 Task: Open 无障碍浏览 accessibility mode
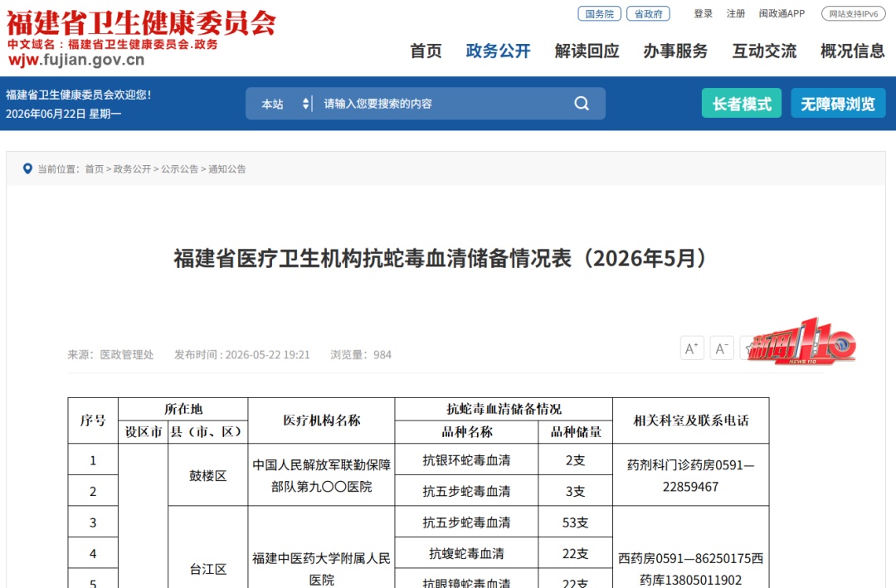click(x=838, y=104)
